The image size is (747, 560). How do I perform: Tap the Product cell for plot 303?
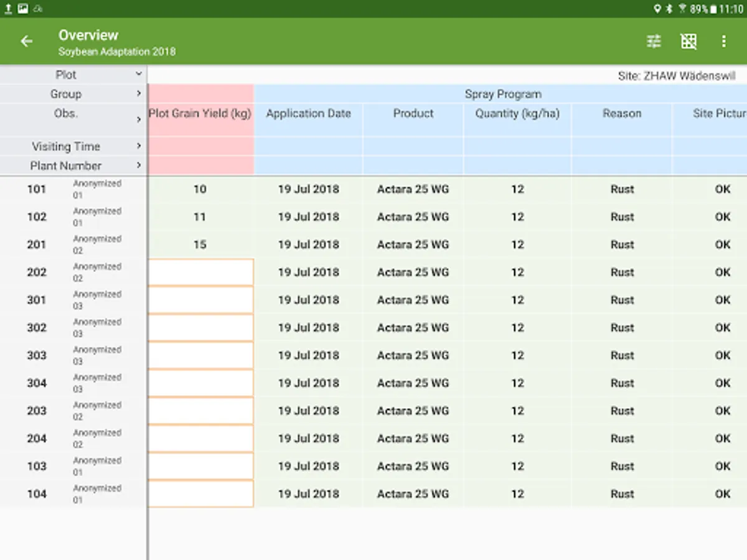[x=413, y=355]
